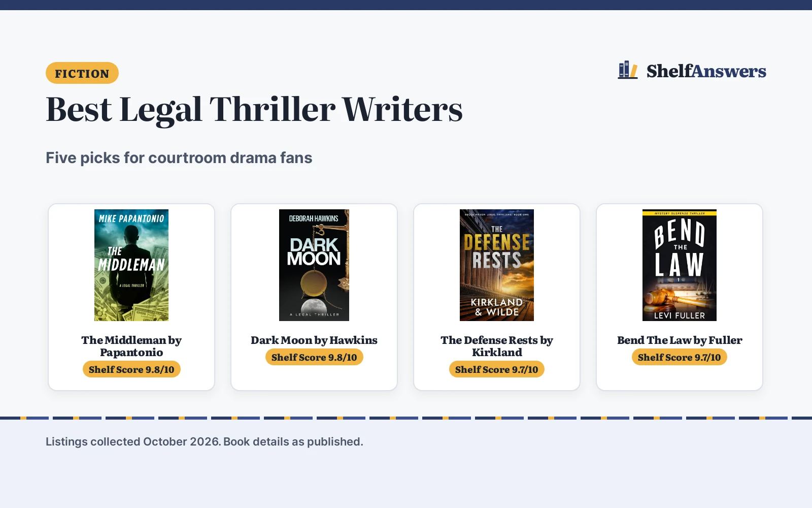This screenshot has height=508, width=812.
Task: Click "Five picks for courtroom drama fans" subtitle
Action: 179,157
